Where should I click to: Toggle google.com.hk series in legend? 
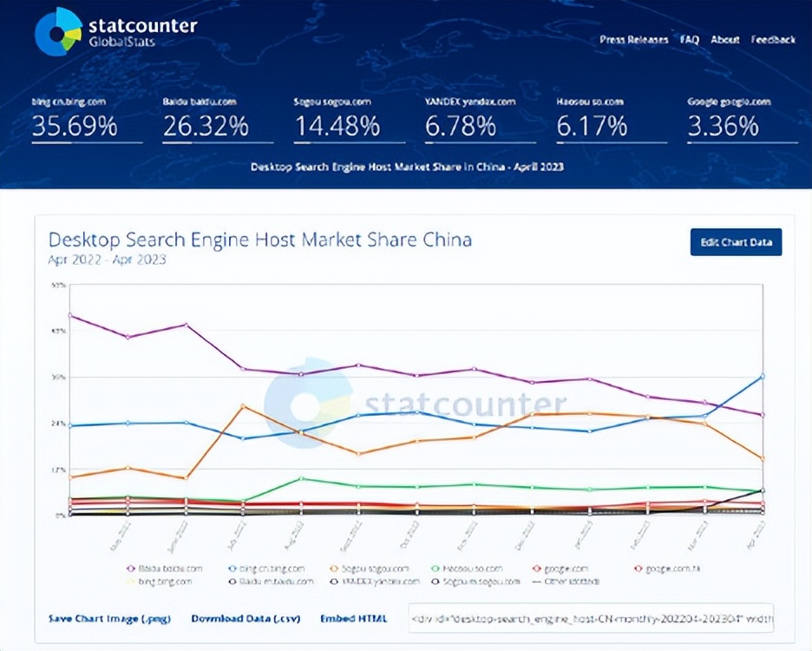pyautogui.click(x=667, y=569)
